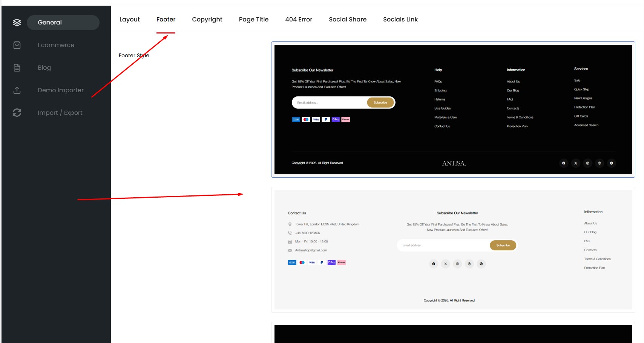Click the Demo Importer upload icon
The image size is (644, 343).
tap(17, 90)
